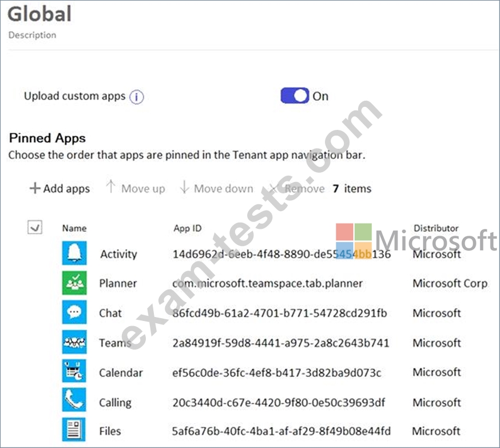Click Remove in the toolbar

pos(297,189)
